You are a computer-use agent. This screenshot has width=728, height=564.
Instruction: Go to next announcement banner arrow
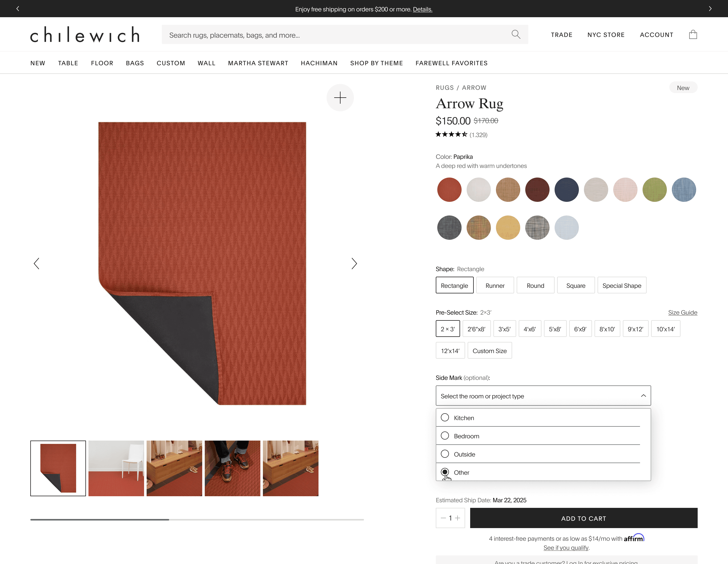click(710, 9)
